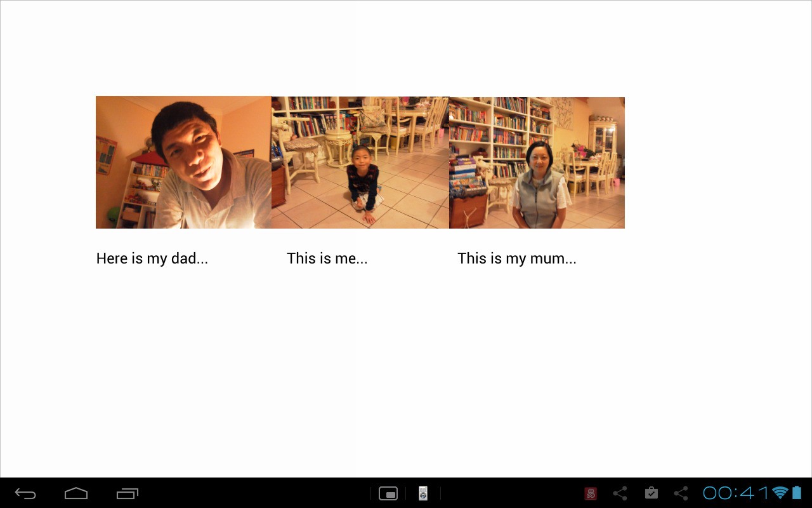Select the caption 'This is me...'

[x=327, y=258]
